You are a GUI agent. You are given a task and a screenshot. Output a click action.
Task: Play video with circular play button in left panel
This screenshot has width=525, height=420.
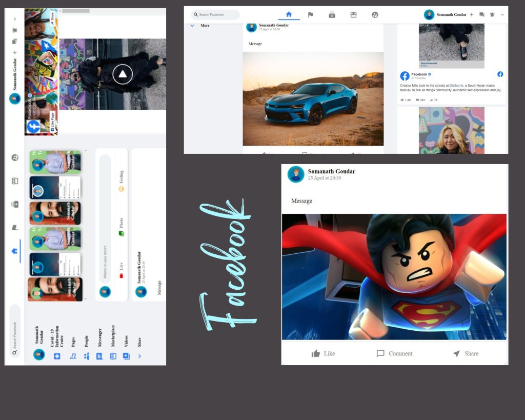[x=123, y=74]
